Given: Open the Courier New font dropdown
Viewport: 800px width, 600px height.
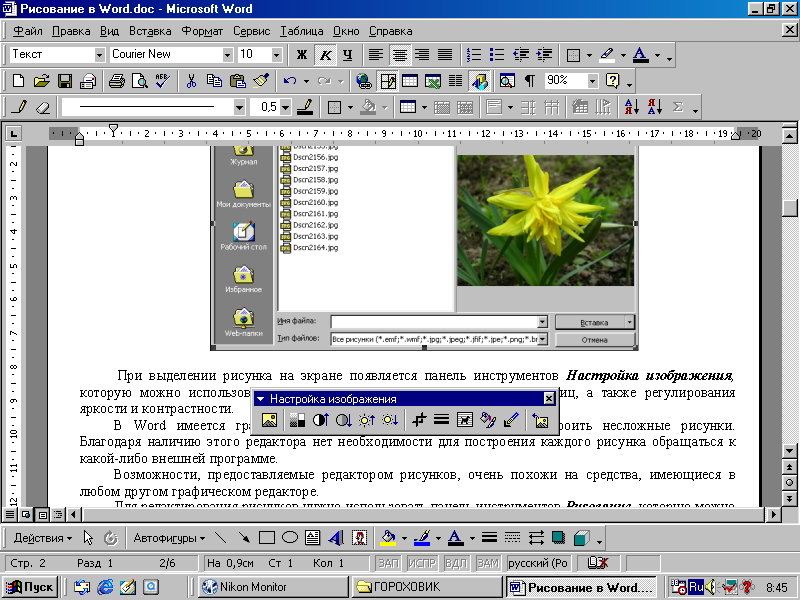Looking at the screenshot, I should coord(228,55).
